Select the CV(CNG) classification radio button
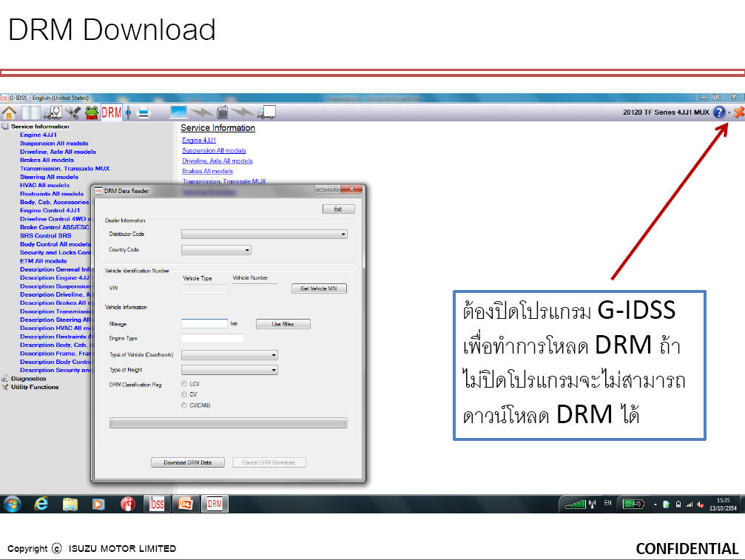This screenshot has height=560, width=745. pos(184,405)
